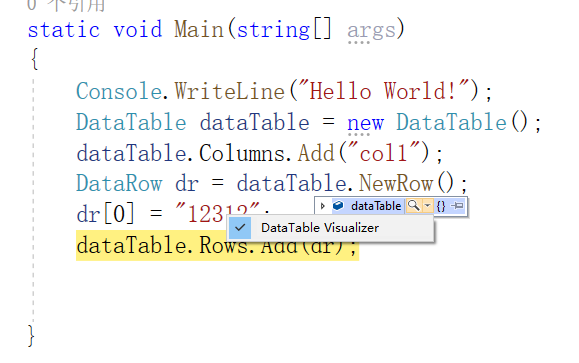Image resolution: width=579 pixels, height=363 pixels.
Task: Pin the dataTable datatip to source
Action: click(x=457, y=205)
